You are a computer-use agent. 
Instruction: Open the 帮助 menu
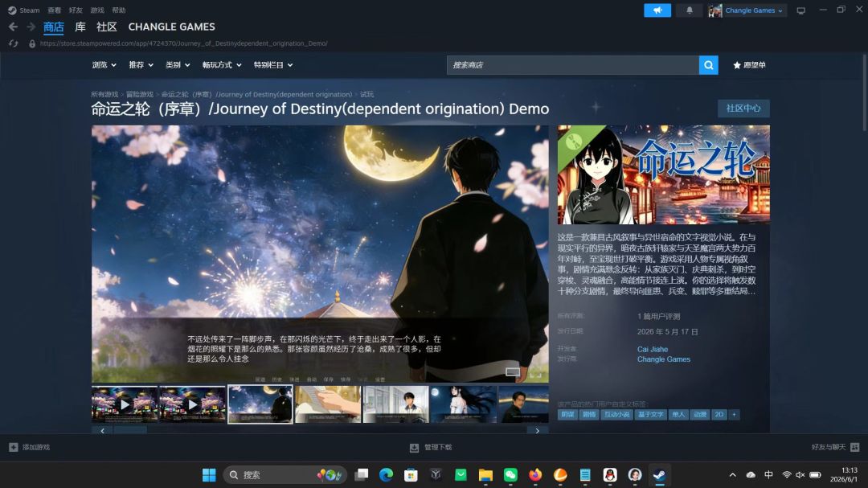point(119,10)
